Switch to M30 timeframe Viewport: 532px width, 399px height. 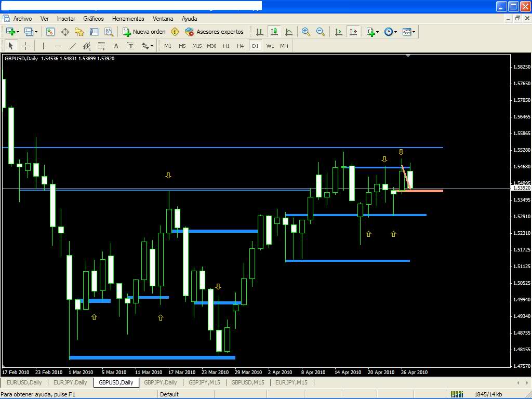point(211,46)
